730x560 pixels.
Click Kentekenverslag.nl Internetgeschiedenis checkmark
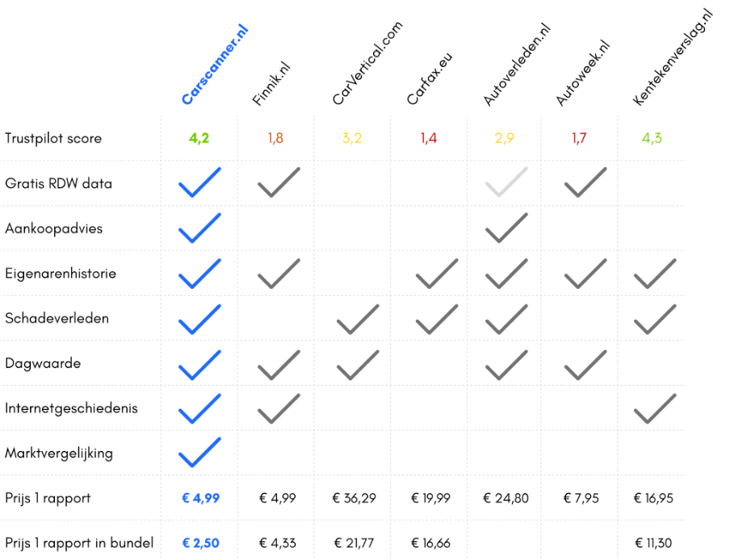[x=655, y=408]
